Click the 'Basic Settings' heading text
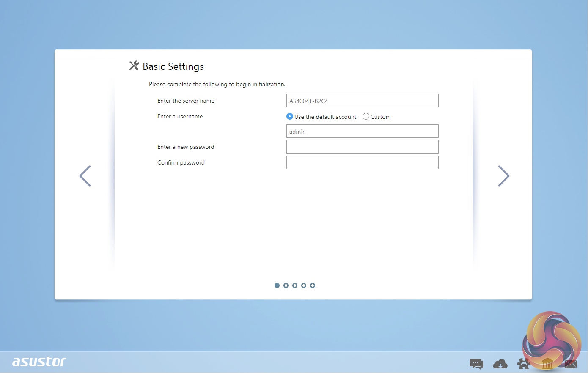This screenshot has width=588, height=373. coord(173,66)
